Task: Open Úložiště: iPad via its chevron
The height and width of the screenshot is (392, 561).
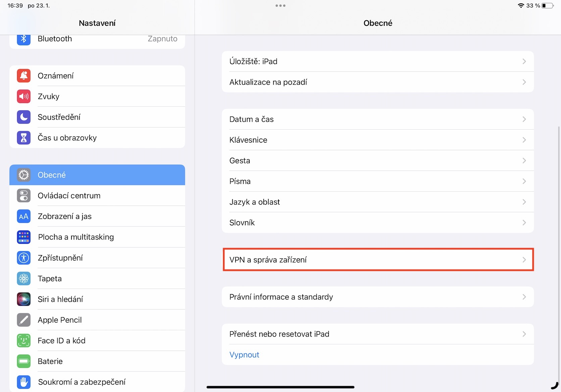Action: coord(524,61)
